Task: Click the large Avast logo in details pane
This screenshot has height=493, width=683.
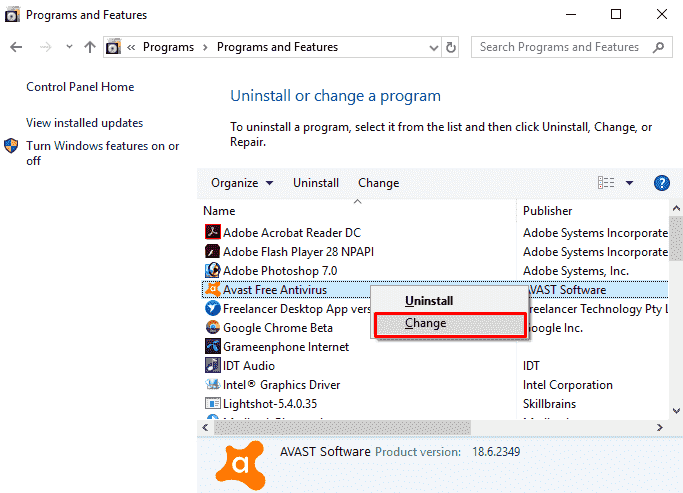Action: pos(240,465)
